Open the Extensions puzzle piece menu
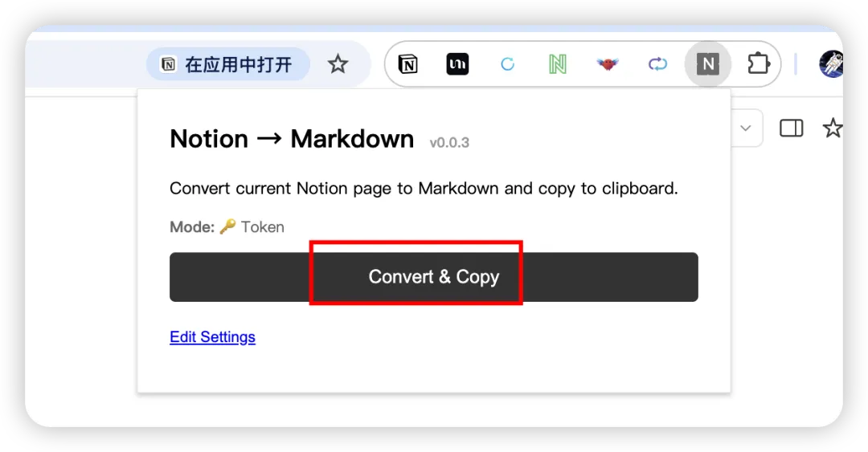Viewport: 868px width, 452px height. click(759, 63)
